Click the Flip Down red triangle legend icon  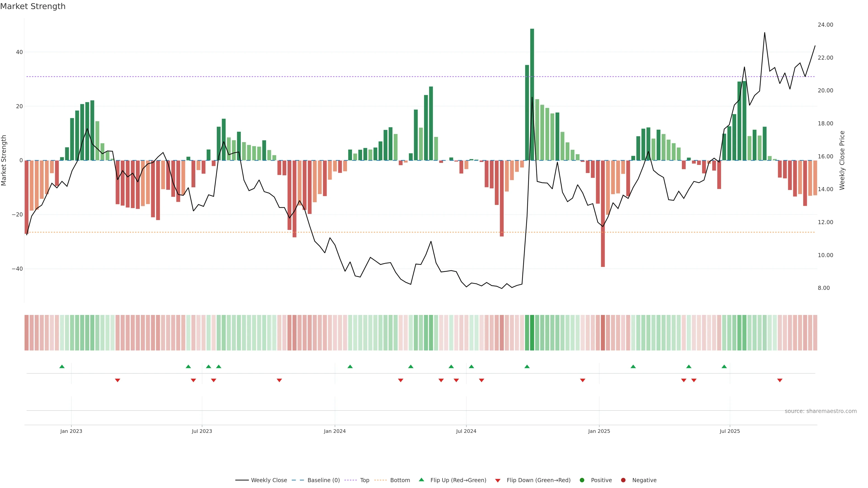[498, 481]
